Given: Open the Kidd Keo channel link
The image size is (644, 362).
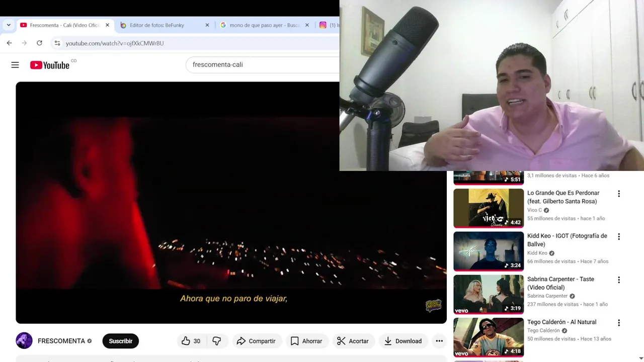Looking at the screenshot, I should (x=537, y=253).
